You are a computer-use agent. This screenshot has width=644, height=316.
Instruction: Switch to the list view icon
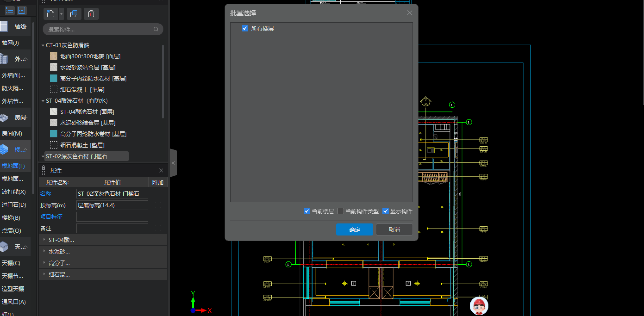pyautogui.click(x=9, y=10)
